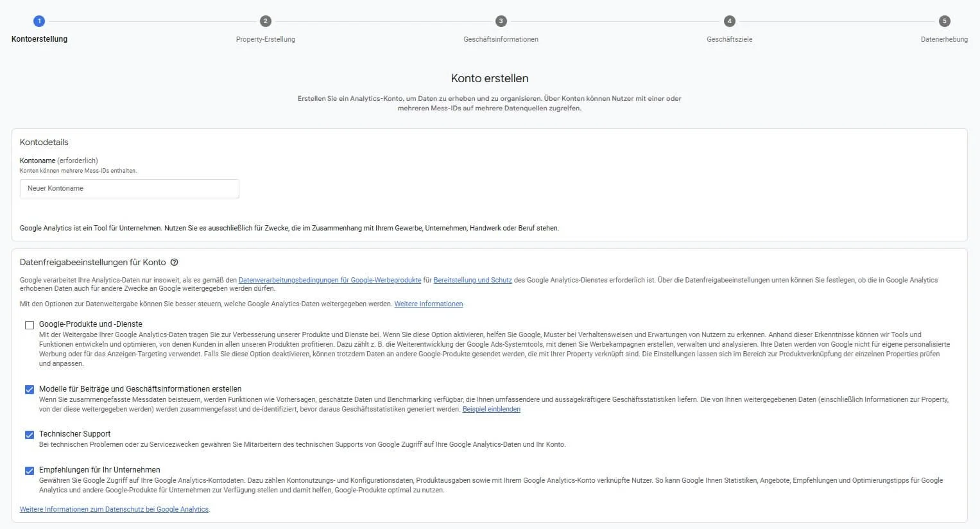Click the step 3 Geschäftsinformationen circle icon
Image resolution: width=980 pixels, height=529 pixels.
[x=501, y=21]
